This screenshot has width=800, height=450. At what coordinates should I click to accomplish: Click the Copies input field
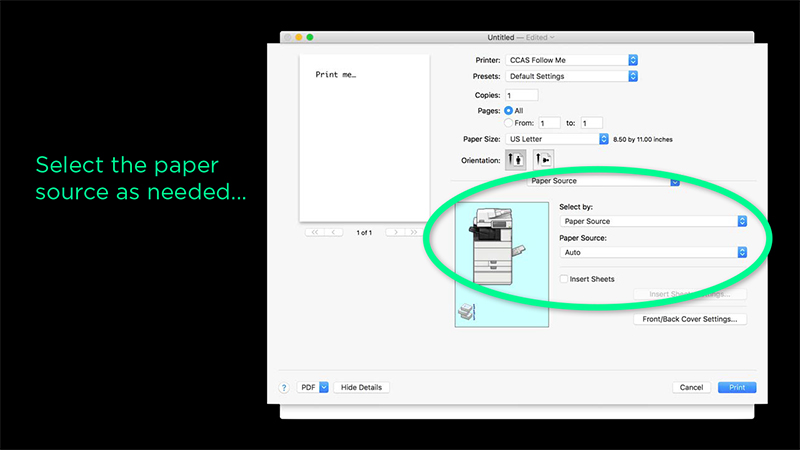click(521, 95)
